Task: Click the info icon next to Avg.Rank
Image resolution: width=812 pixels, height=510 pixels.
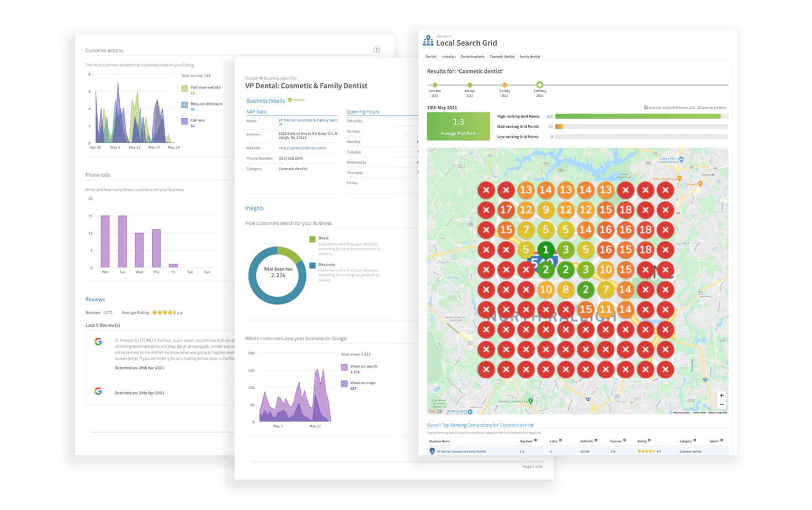Action: (x=535, y=440)
